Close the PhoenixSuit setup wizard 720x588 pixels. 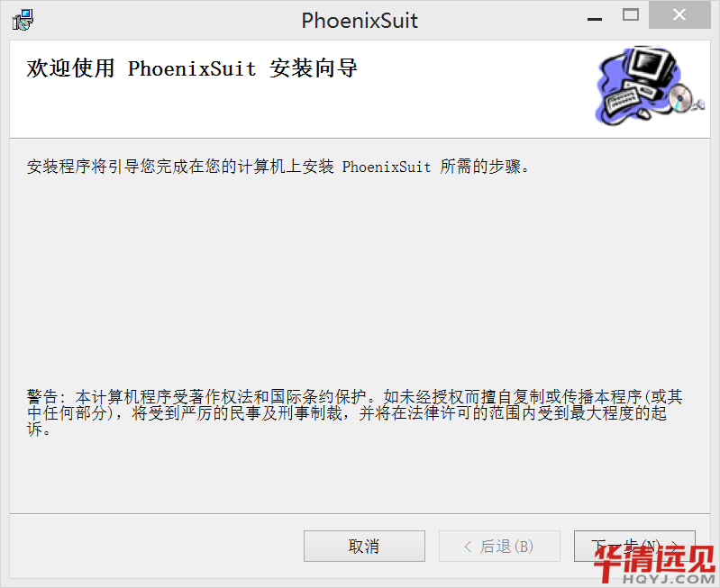pos(679,14)
